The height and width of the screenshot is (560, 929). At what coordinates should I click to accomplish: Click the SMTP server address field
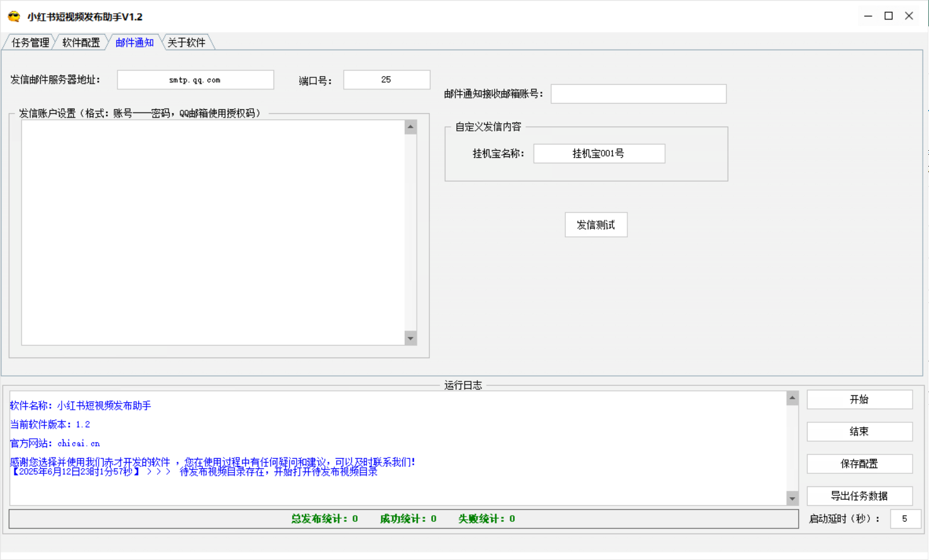pos(195,80)
